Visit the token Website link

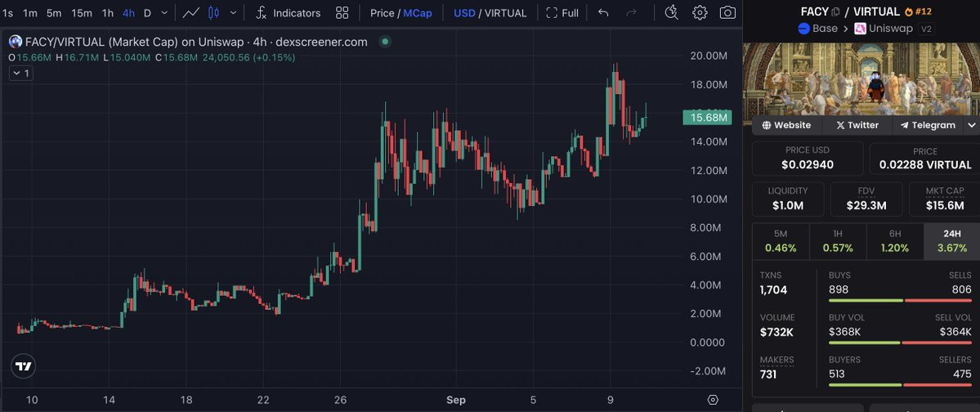point(786,125)
